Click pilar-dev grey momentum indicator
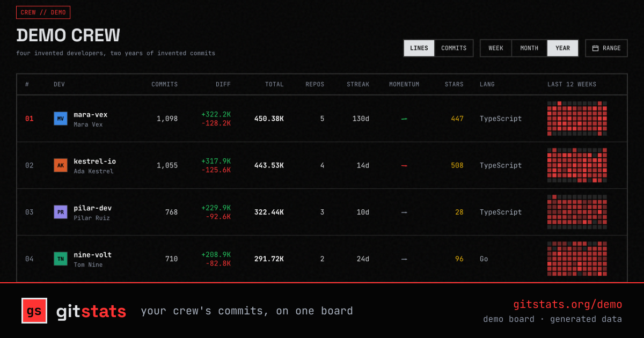Screen dimensions: 644x338 coord(404,212)
